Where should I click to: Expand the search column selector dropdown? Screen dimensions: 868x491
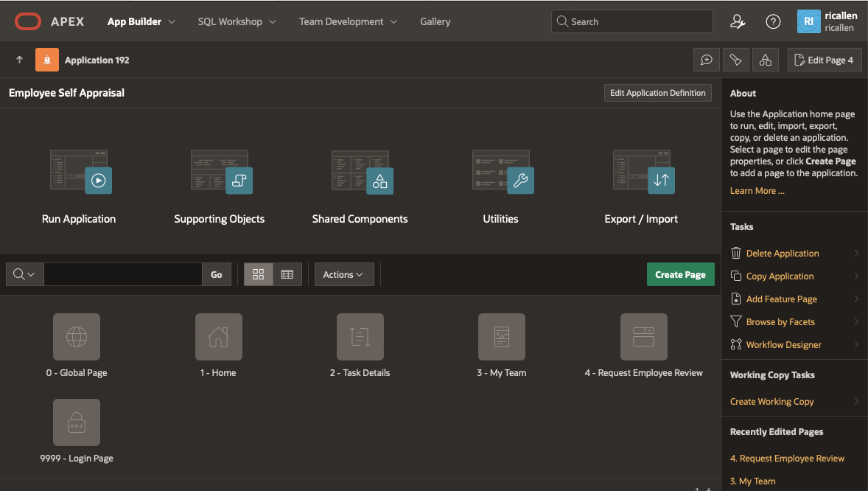point(25,274)
